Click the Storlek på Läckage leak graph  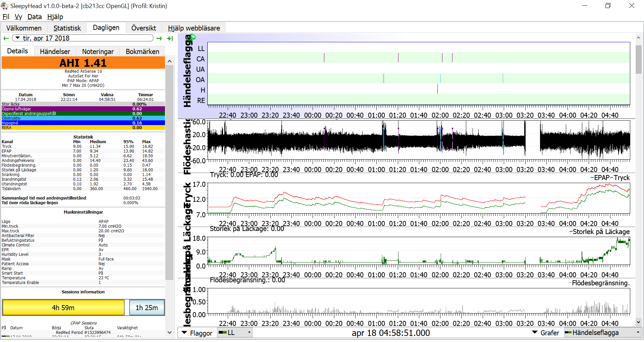[x=419, y=251]
